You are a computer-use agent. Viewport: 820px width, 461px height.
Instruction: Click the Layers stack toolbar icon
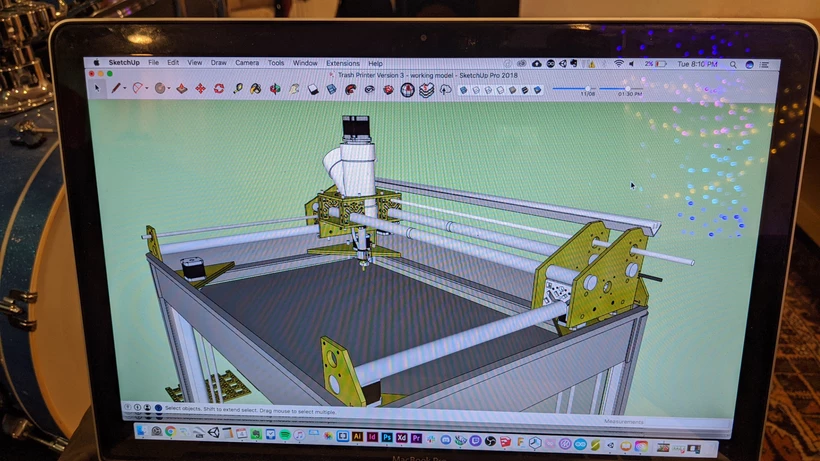pyautogui.click(x=426, y=90)
